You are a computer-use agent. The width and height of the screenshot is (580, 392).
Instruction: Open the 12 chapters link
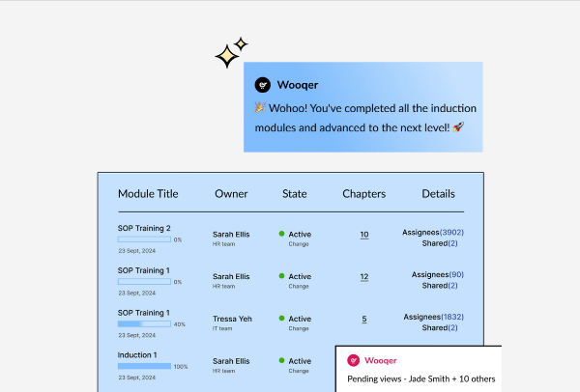click(364, 277)
